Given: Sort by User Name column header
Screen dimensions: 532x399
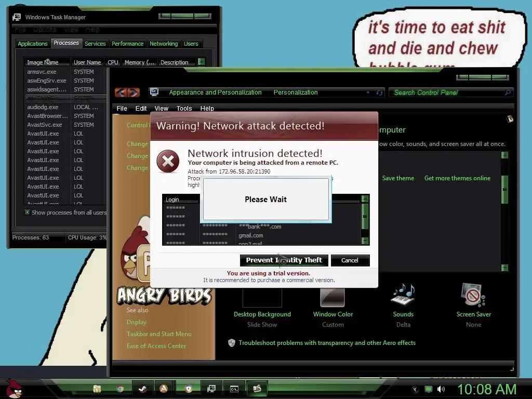Looking at the screenshot, I should point(87,62).
